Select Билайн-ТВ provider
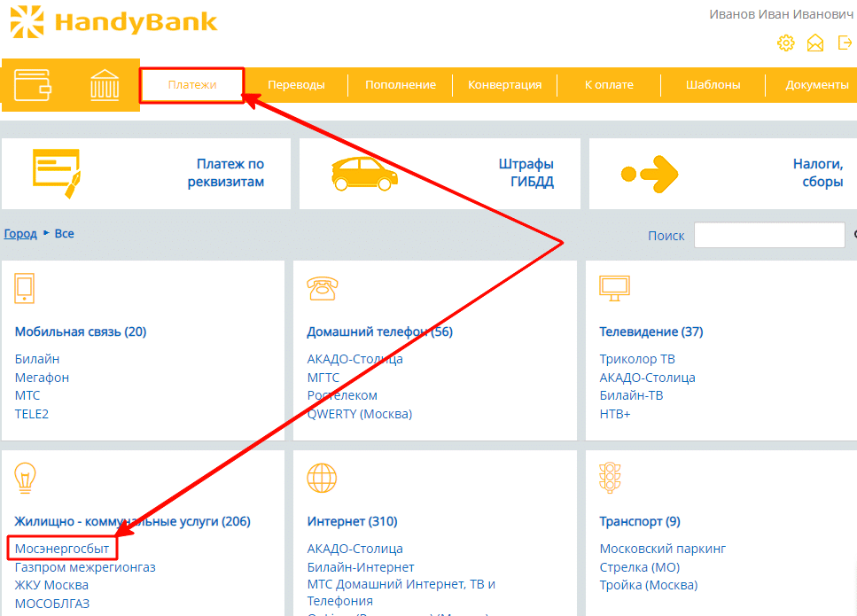The height and width of the screenshot is (616, 857). coord(631,395)
